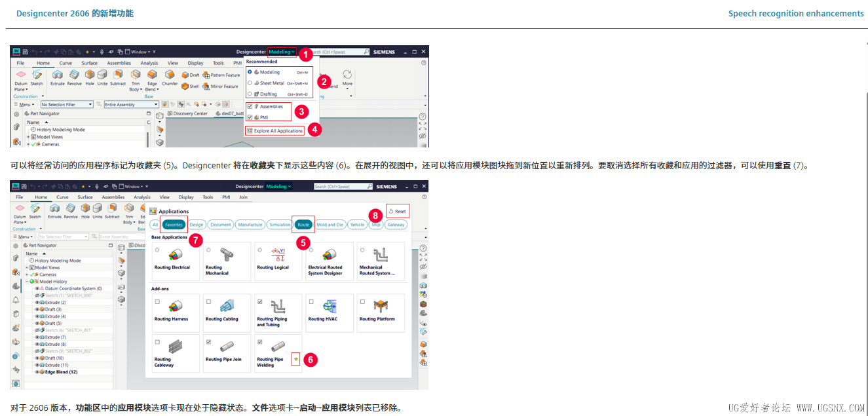Click Subtract in the lower screenshot ribbon
Image resolution: width=868 pixels, height=416 pixels.
pyautogui.click(x=113, y=210)
